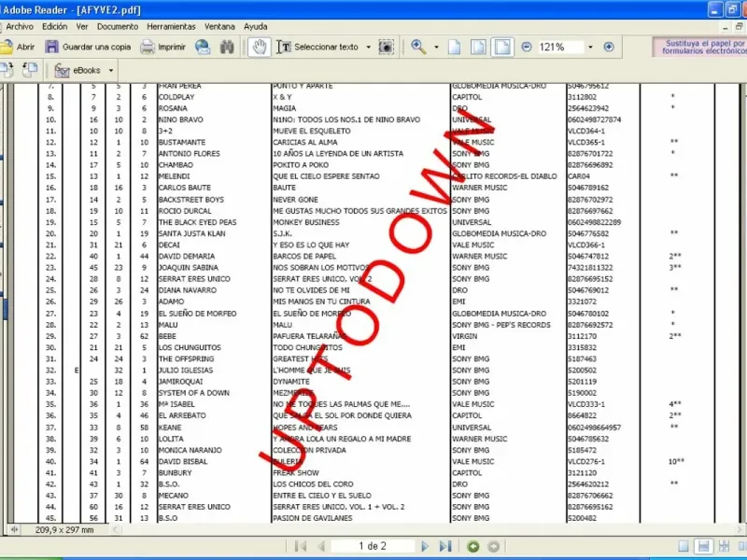Image resolution: width=747 pixels, height=560 pixels.
Task: Click the horizontal scrollbar left arrow
Action: (116, 530)
